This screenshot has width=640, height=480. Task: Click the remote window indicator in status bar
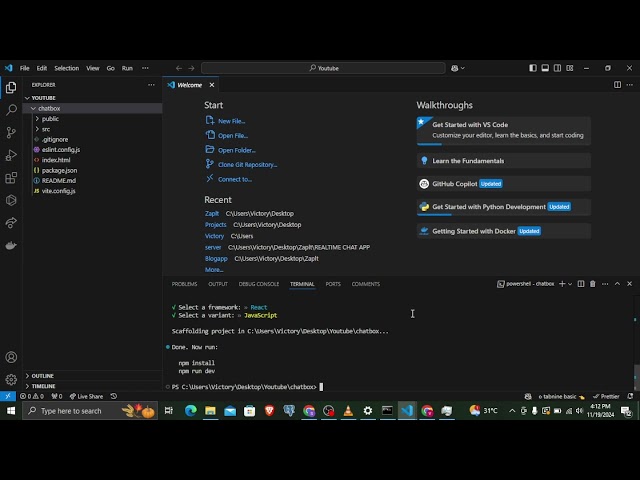point(8,396)
